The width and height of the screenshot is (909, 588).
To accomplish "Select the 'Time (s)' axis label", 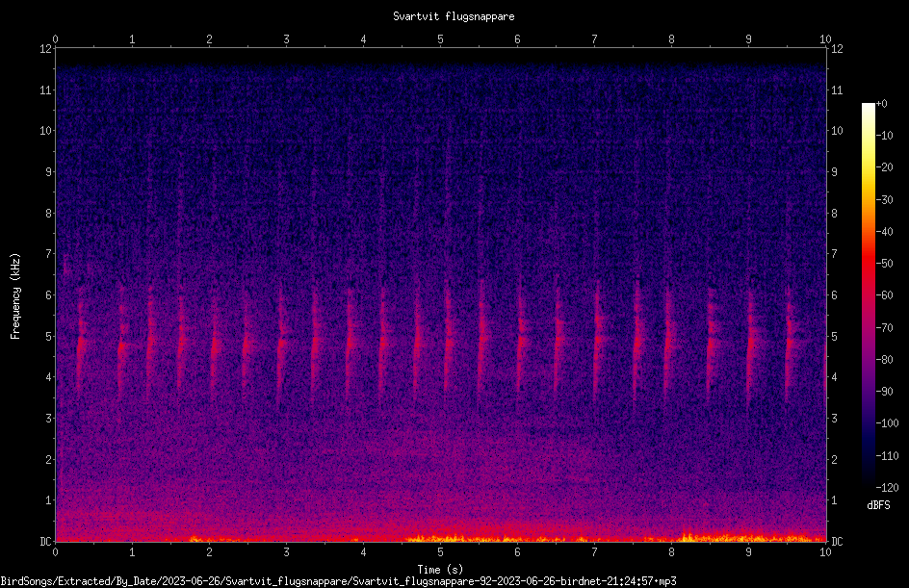I will pyautogui.click(x=440, y=570).
